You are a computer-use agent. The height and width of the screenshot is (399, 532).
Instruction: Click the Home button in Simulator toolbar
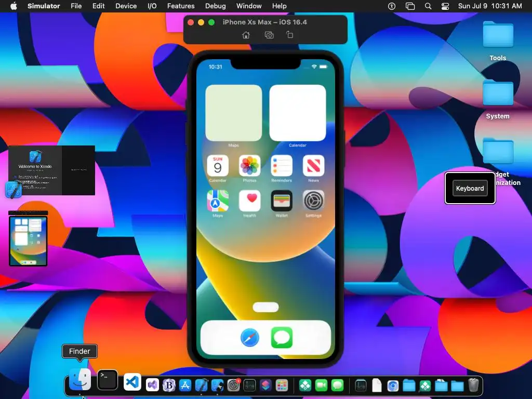[x=246, y=35]
